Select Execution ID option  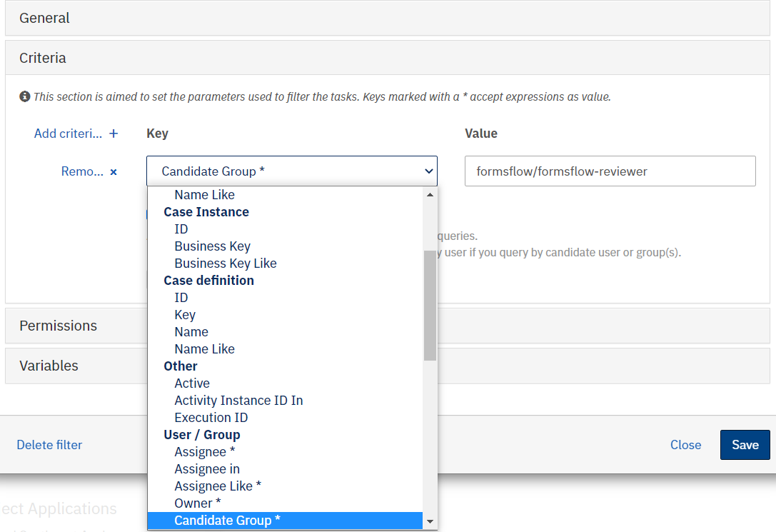[285, 418]
